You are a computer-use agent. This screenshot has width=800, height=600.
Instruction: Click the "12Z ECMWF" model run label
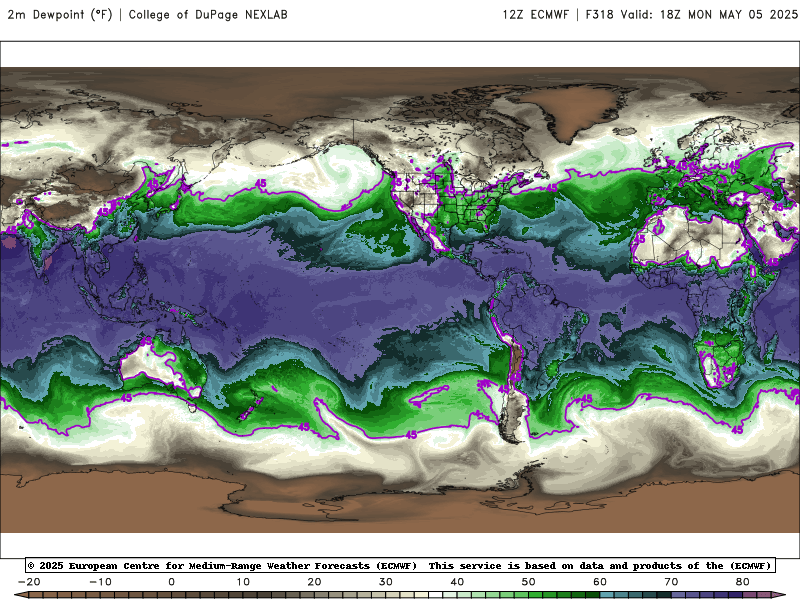535,14
